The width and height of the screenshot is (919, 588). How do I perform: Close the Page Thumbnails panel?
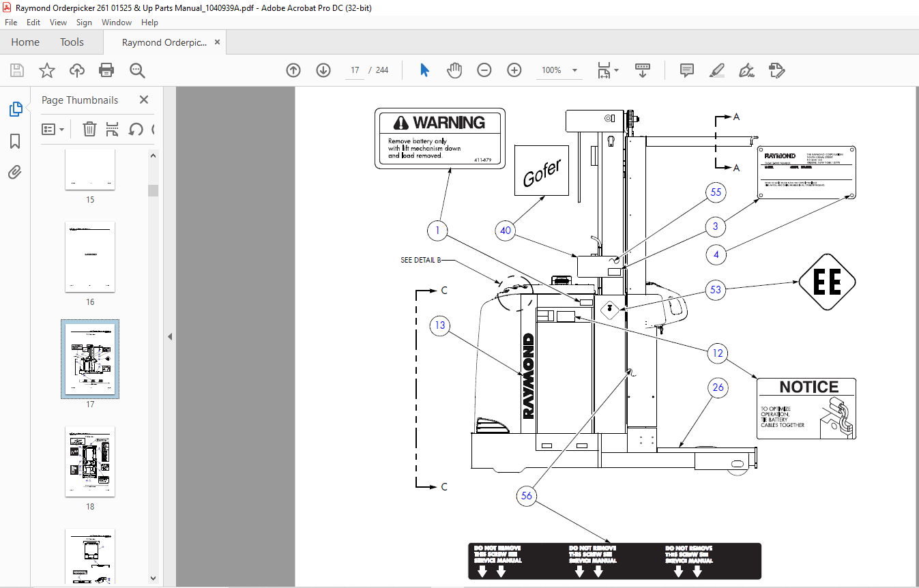point(144,100)
